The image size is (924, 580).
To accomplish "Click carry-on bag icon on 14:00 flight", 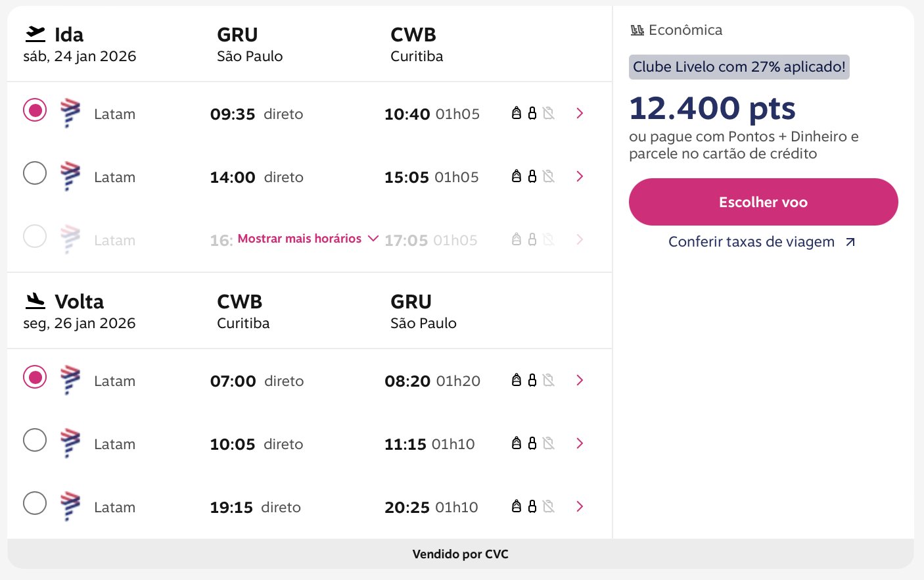I will coord(532,176).
